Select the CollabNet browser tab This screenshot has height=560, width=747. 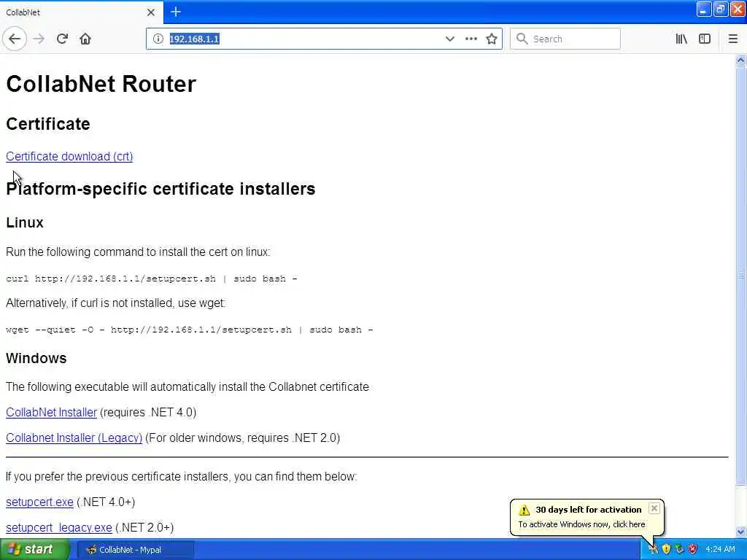tap(82, 12)
